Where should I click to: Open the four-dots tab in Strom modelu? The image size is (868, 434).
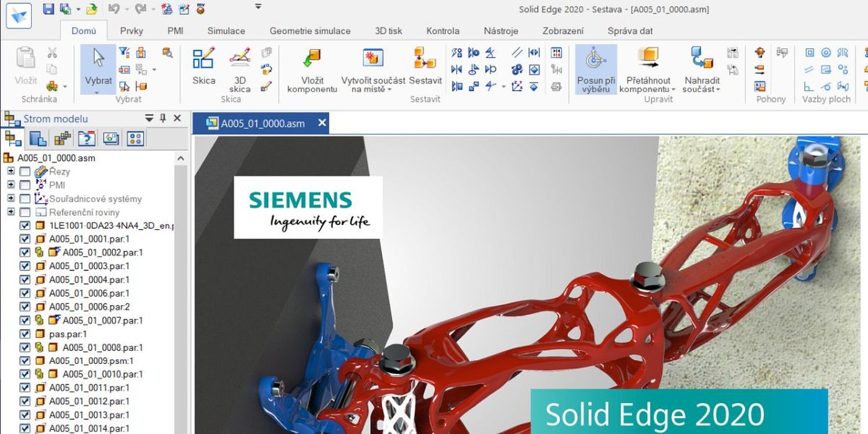(x=136, y=138)
